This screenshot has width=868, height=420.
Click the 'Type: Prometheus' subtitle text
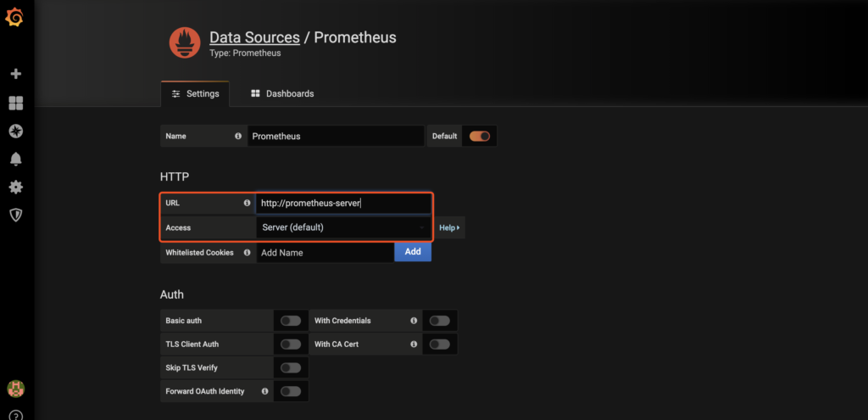pyautogui.click(x=245, y=53)
